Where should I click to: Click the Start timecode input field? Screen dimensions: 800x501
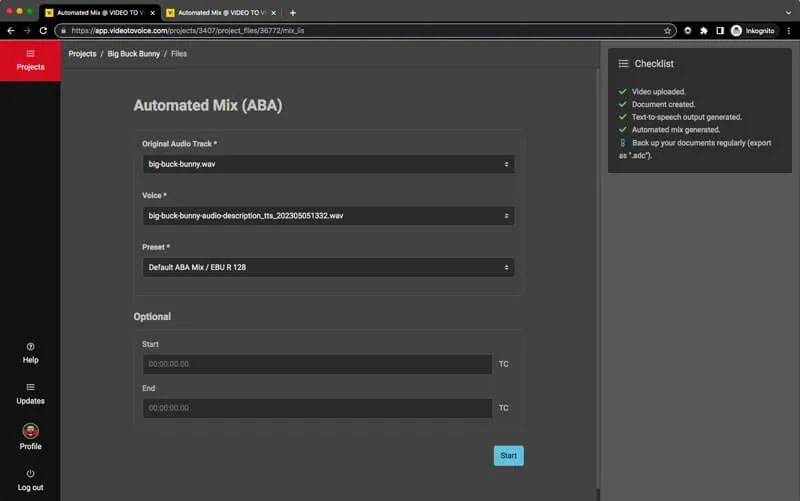coord(317,364)
